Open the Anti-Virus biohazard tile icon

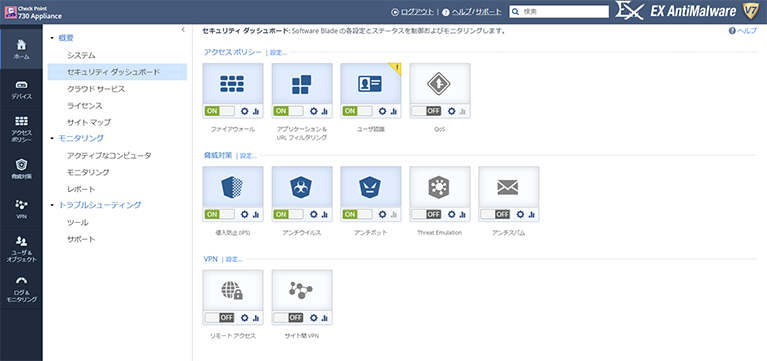point(302,187)
